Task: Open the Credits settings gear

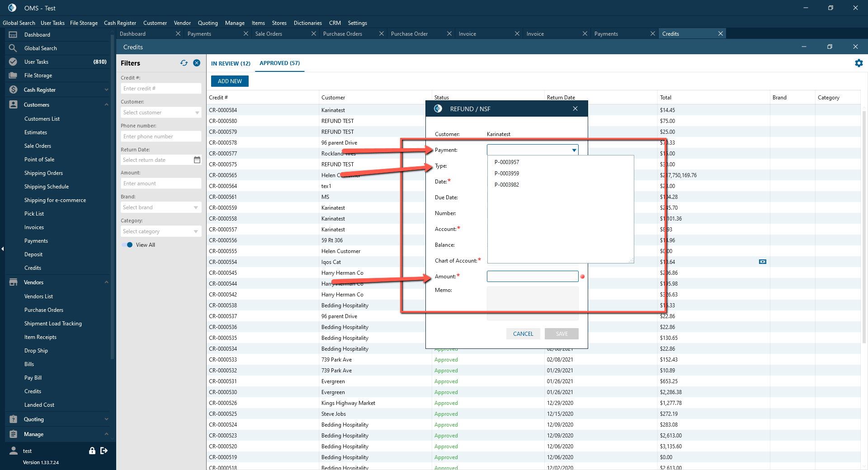Action: pyautogui.click(x=859, y=63)
